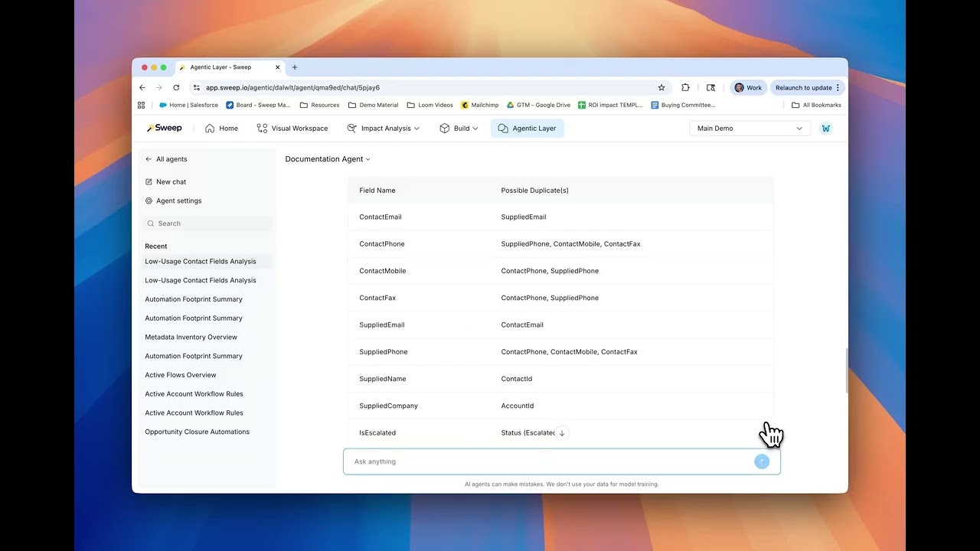Click the blue submit arrow in chat box
Image resolution: width=980 pixels, height=551 pixels.
(761, 461)
